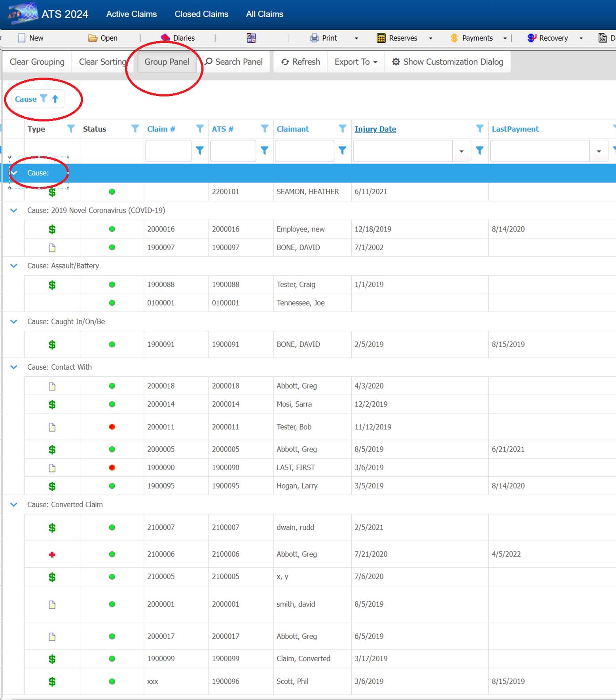
Task: Click the Claim # filter text field
Action: point(168,151)
